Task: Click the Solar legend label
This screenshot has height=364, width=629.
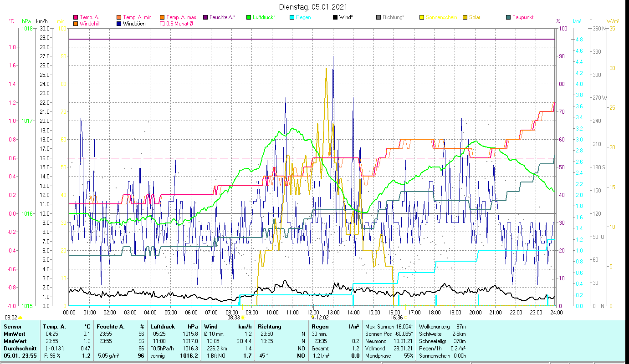Action: pyautogui.click(x=475, y=18)
